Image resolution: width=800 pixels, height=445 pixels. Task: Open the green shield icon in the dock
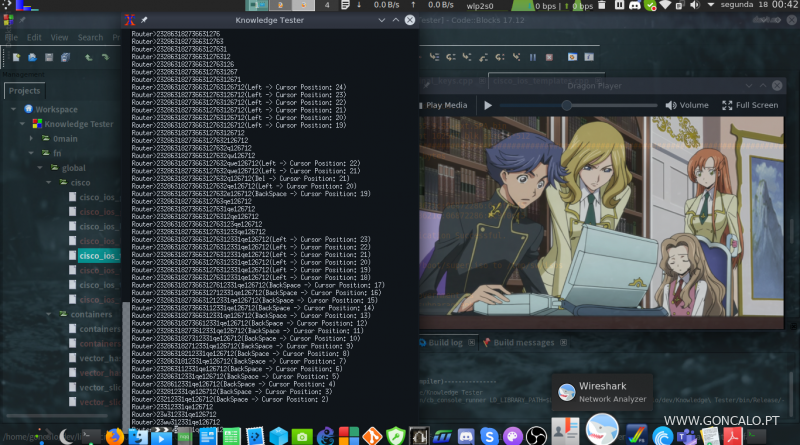point(395,437)
